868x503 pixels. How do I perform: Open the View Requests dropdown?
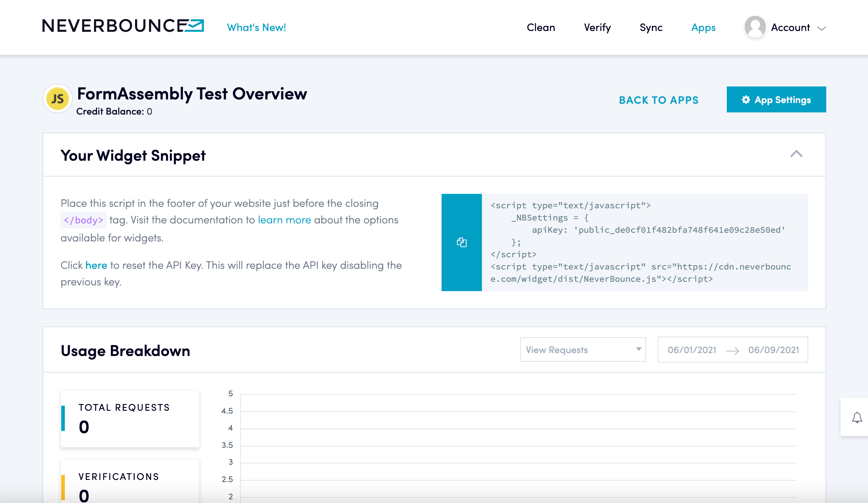pos(583,350)
